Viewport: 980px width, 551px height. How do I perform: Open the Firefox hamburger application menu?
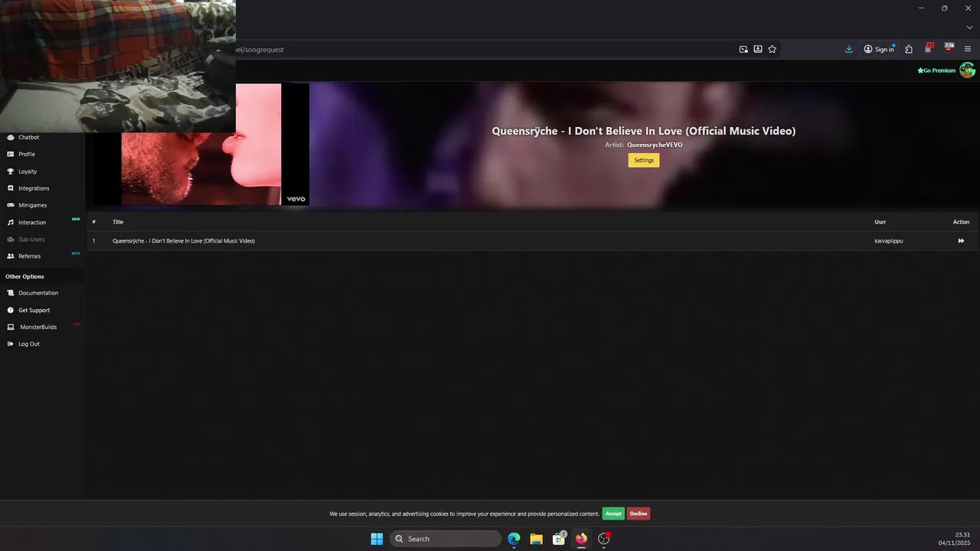pos(968,49)
